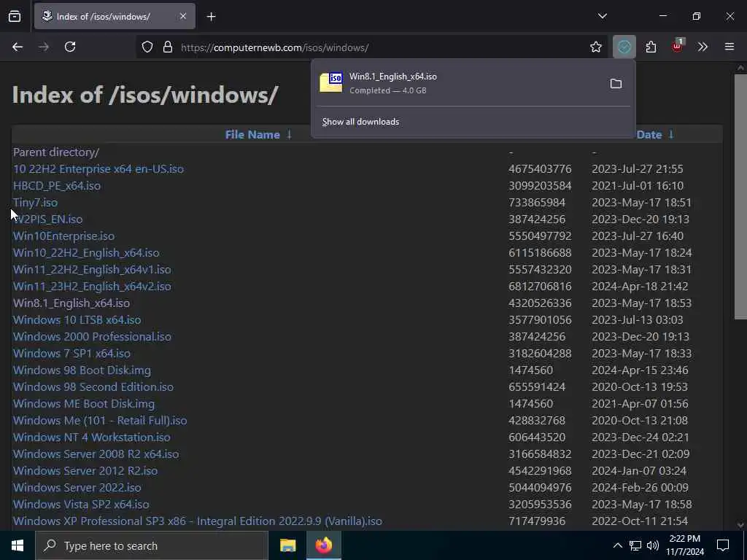
Task: Open the Windows Start menu
Action: coord(18,545)
